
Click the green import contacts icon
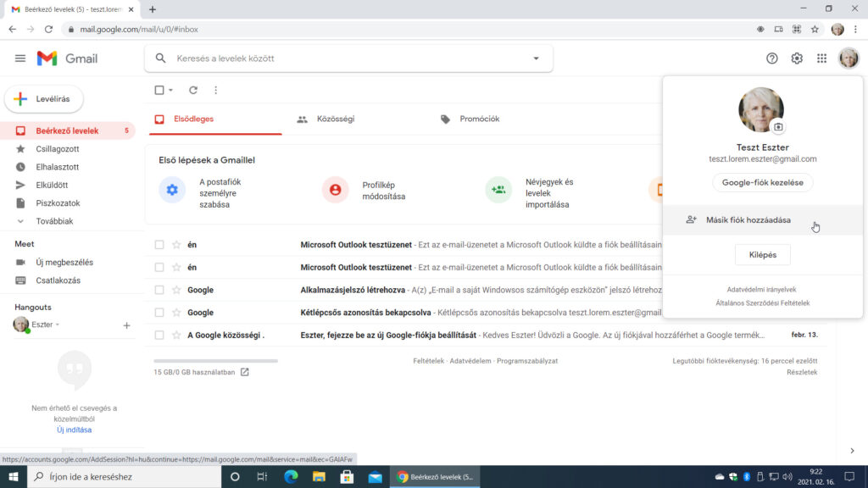pyautogui.click(x=498, y=190)
